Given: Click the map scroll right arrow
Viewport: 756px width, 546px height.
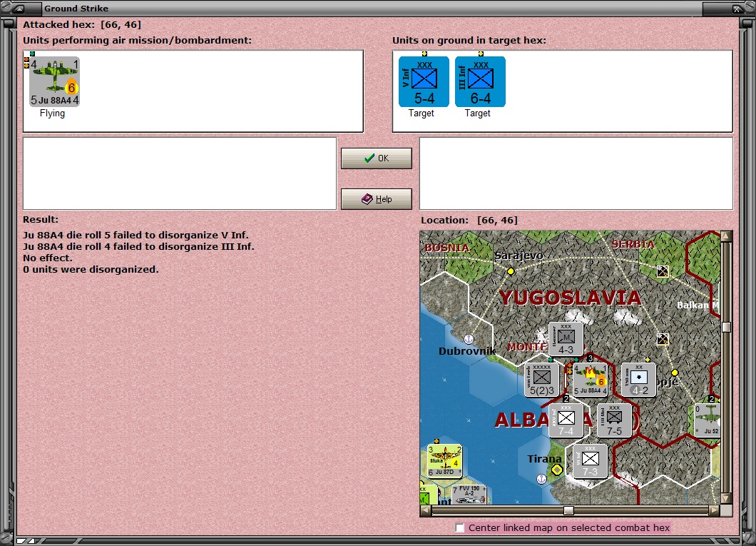Looking at the screenshot, I should 714,510.
